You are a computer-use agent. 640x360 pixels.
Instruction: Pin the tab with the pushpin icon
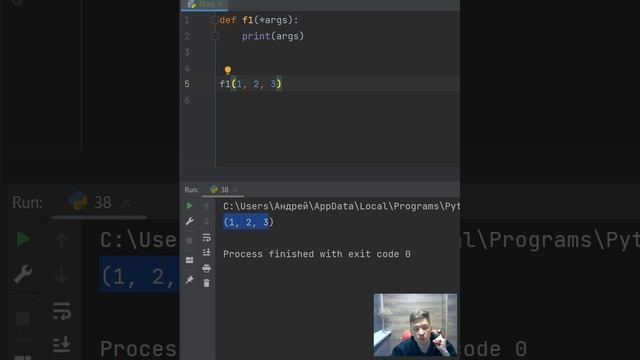(189, 280)
